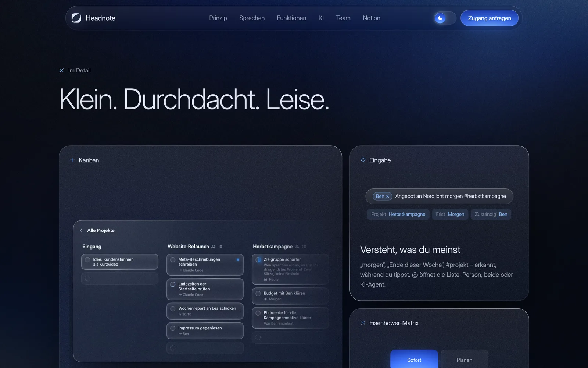
Task: Remove the Ben tag from the input
Action: coord(387,197)
